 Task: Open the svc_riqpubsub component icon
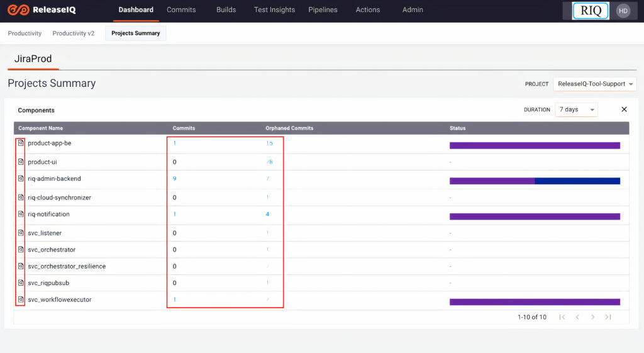[21, 283]
